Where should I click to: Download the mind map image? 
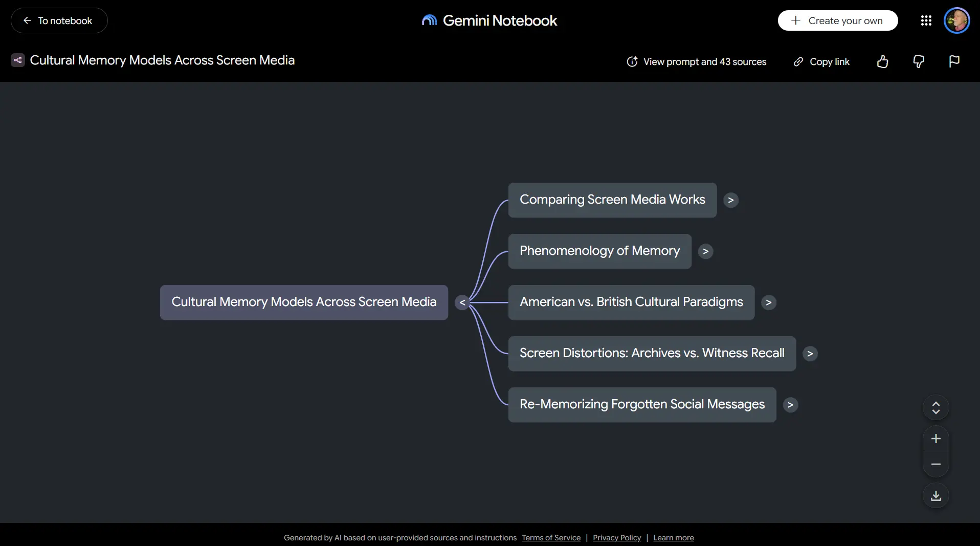[936, 495]
